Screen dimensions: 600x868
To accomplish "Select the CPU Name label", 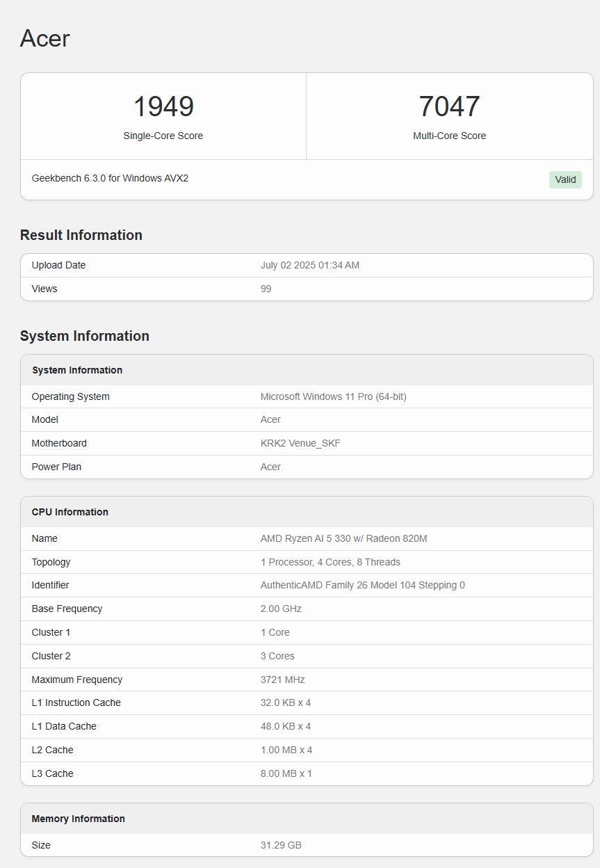I will [x=44, y=538].
